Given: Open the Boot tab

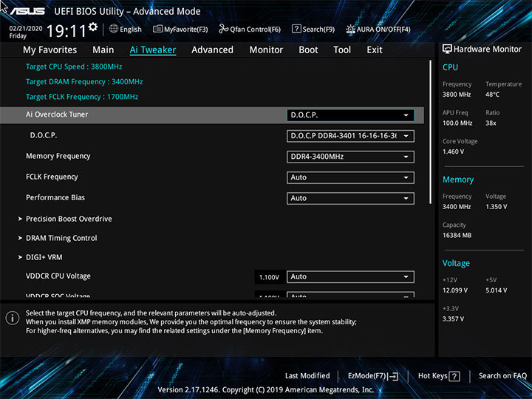Looking at the screenshot, I should (308, 50).
